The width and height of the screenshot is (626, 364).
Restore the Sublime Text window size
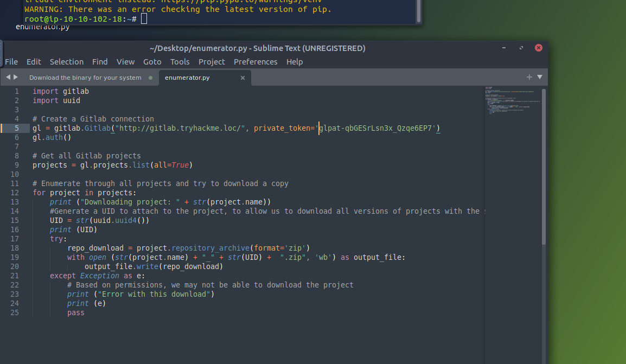(x=521, y=48)
